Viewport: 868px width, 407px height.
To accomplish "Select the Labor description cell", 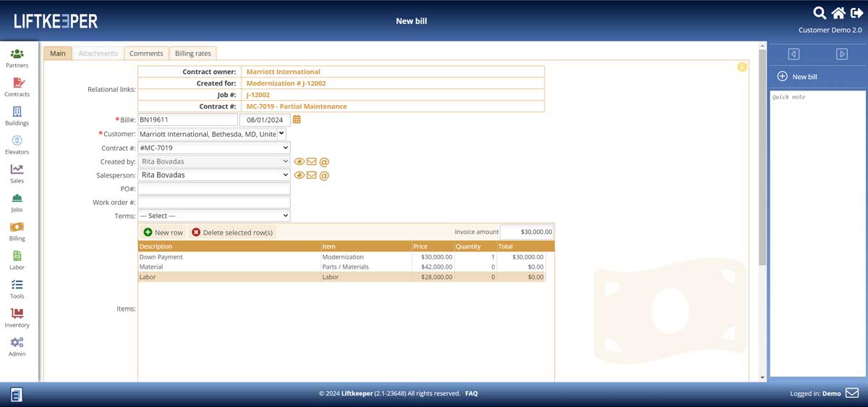I will (229, 277).
